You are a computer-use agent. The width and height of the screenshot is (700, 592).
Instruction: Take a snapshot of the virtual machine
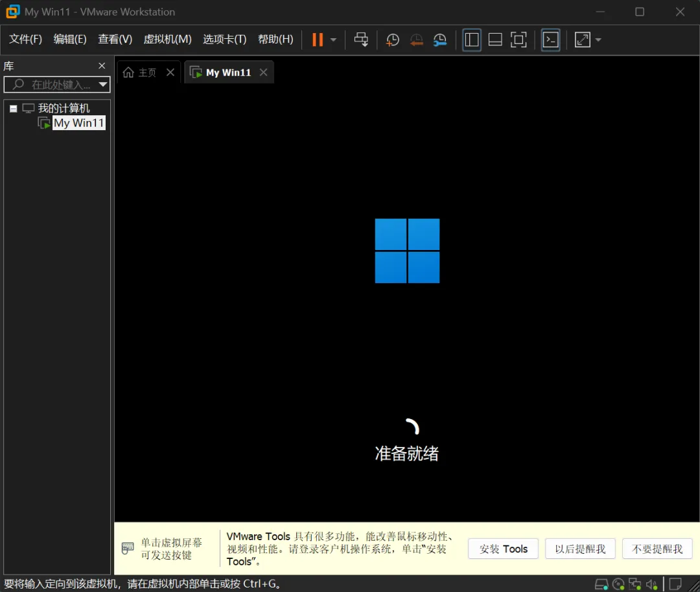click(x=392, y=40)
